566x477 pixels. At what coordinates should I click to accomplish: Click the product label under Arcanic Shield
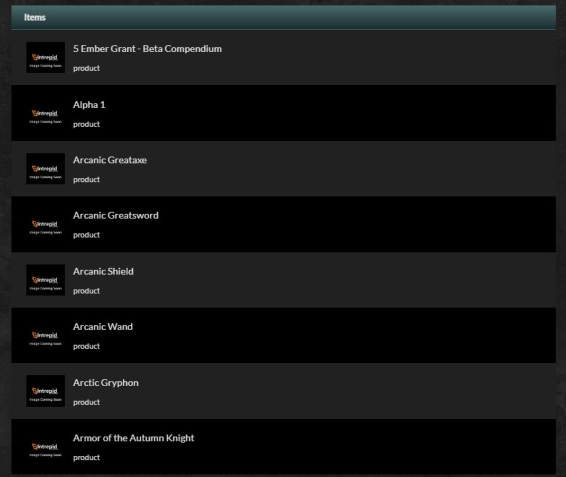point(86,291)
